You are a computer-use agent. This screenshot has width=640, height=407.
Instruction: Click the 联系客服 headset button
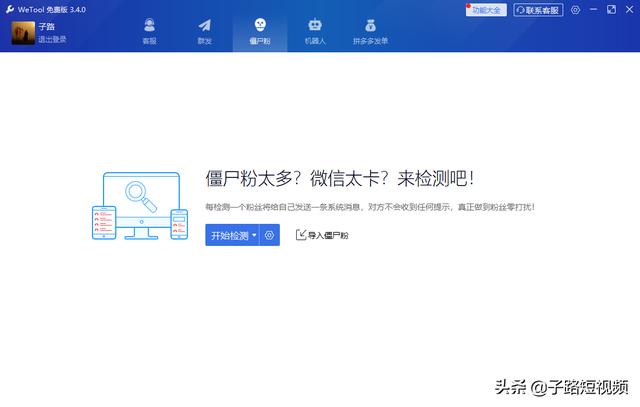[538, 10]
